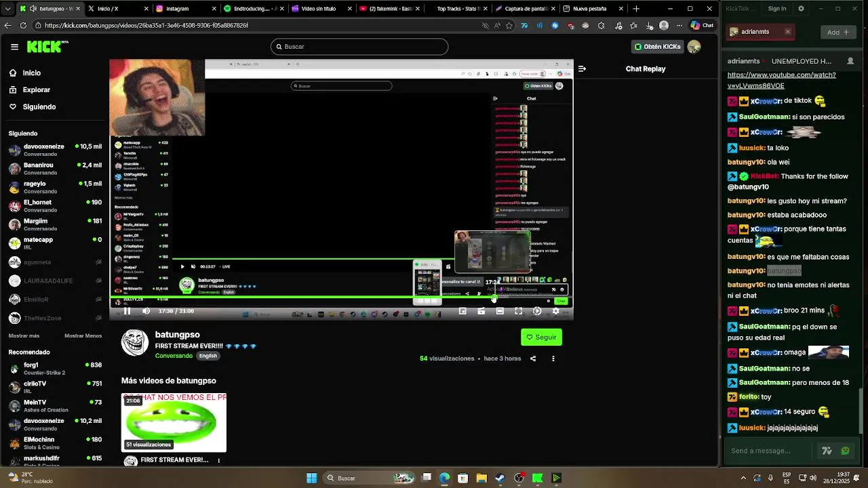
Task: Open browser downloads icon
Action: click(x=649, y=26)
